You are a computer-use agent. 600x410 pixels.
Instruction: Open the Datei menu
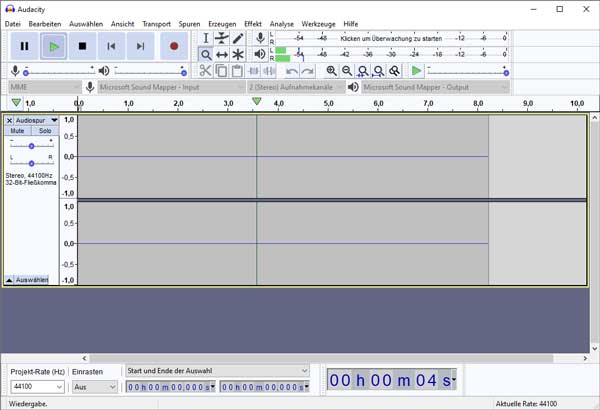click(x=13, y=24)
